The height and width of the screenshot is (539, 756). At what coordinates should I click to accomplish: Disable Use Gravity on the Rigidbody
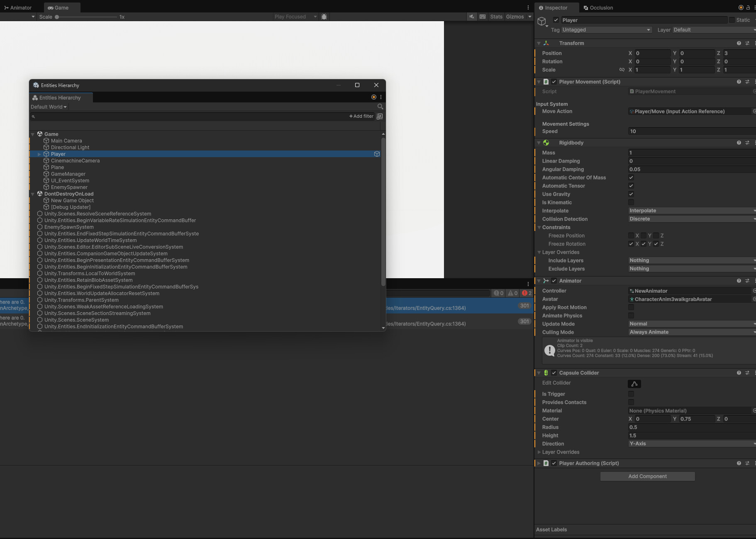pyautogui.click(x=631, y=194)
